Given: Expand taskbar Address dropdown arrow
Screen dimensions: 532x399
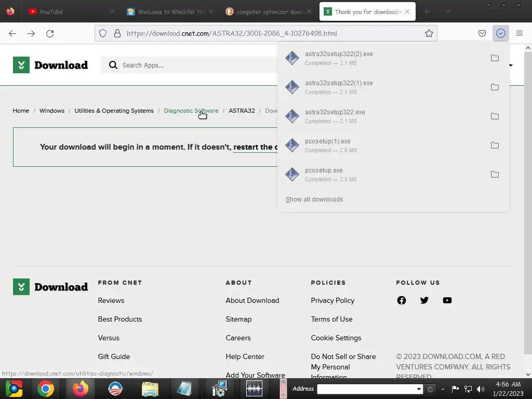Looking at the screenshot, I should (x=419, y=389).
